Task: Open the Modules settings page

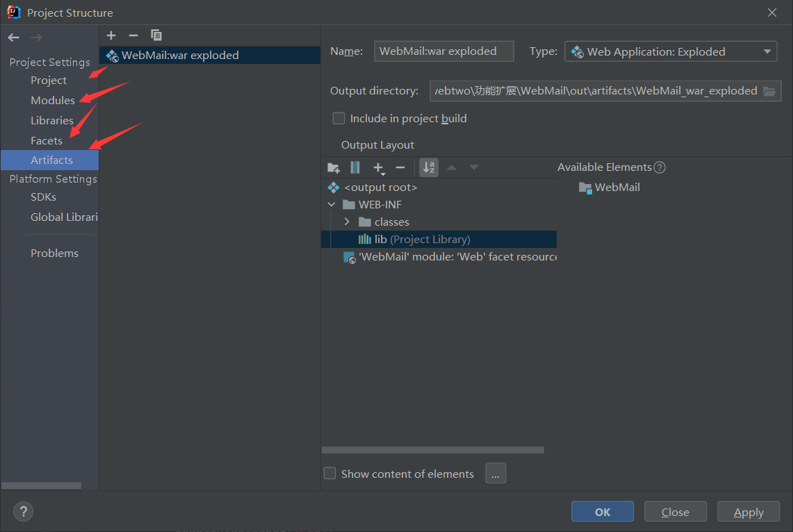Action: click(x=53, y=101)
